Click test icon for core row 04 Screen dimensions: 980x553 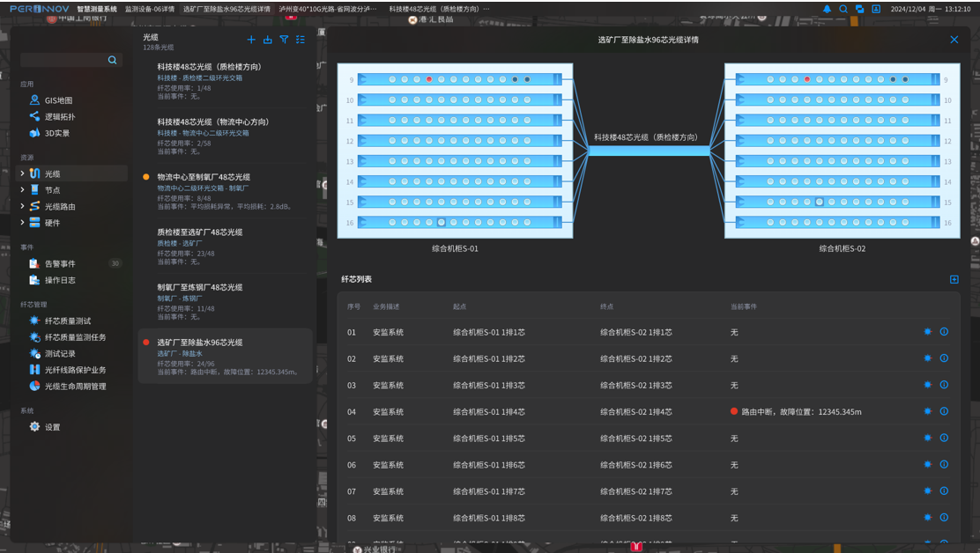[x=927, y=411]
